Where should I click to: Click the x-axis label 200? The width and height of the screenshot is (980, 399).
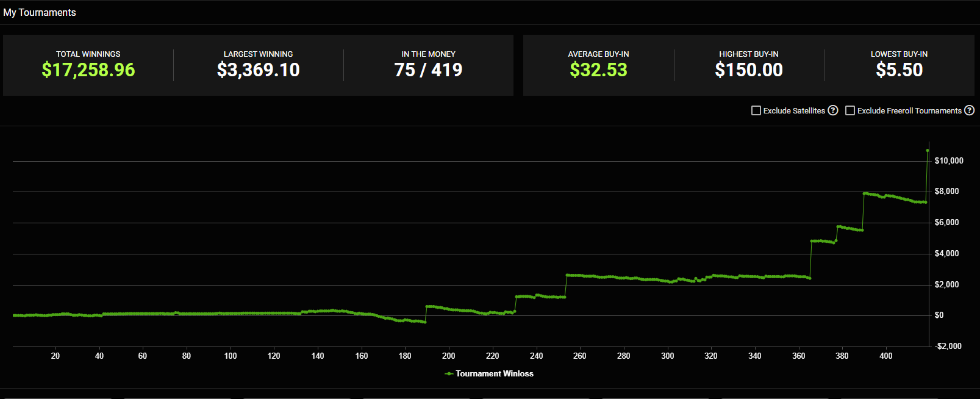449,356
